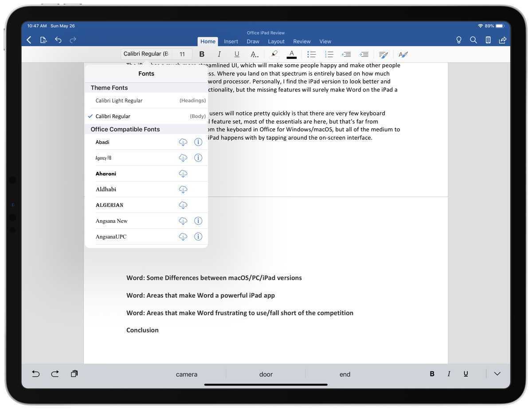Show info for the Angsana New font
Image resolution: width=532 pixels, height=410 pixels.
(198, 221)
